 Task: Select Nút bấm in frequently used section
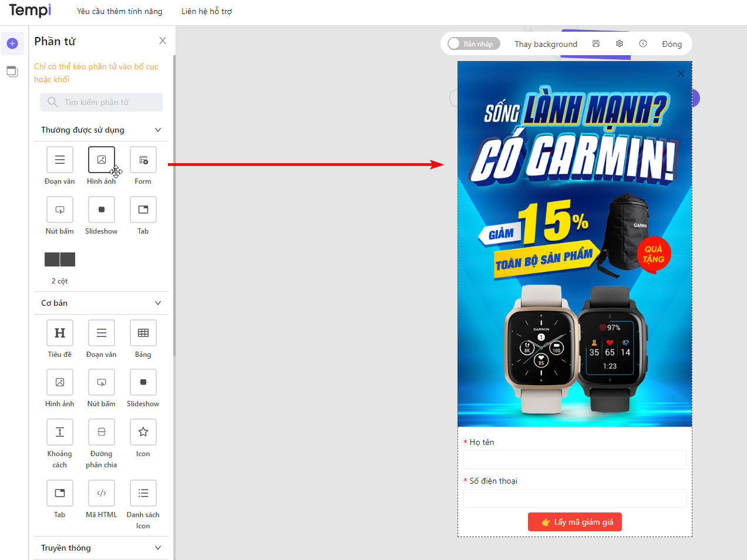point(60,210)
